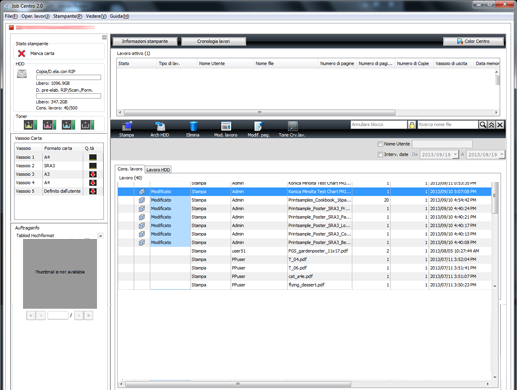Click the red X Manca carta status icon

(21, 53)
